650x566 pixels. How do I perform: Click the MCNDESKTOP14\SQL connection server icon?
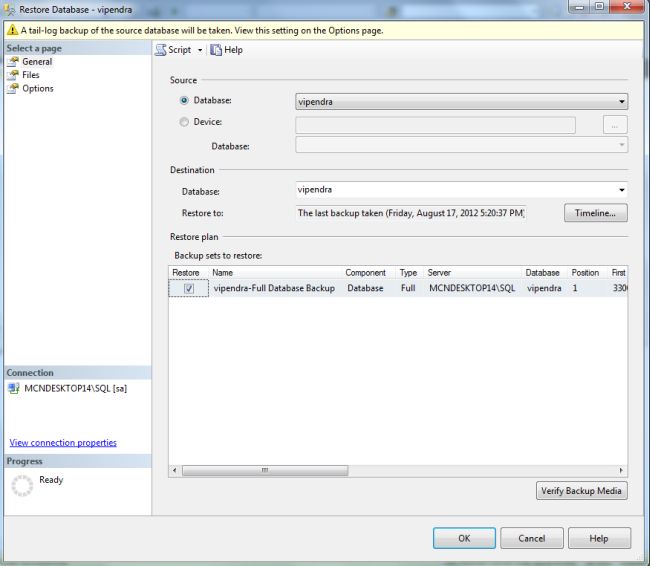(14, 389)
